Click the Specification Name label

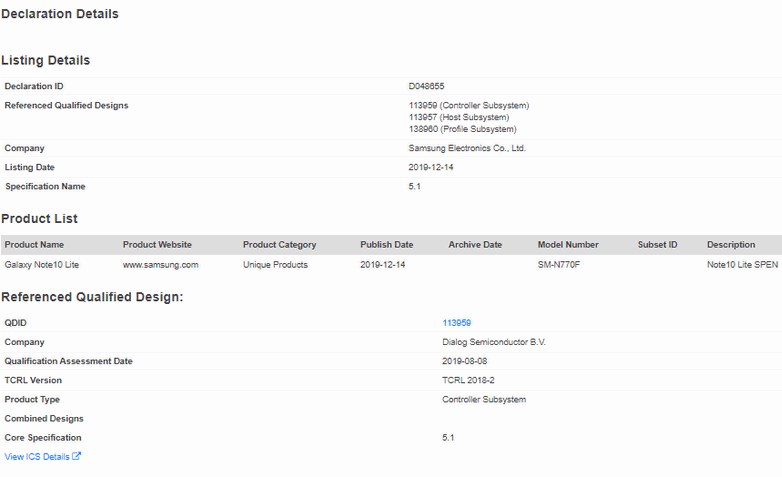[45, 186]
